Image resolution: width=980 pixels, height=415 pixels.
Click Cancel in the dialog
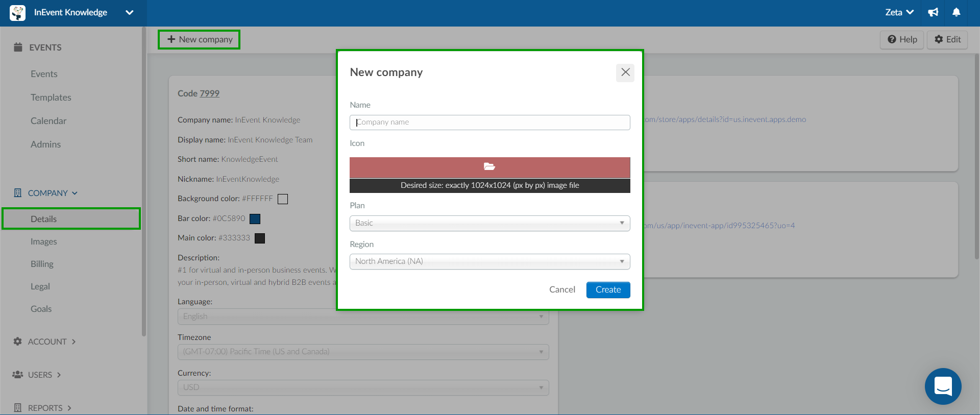click(562, 289)
